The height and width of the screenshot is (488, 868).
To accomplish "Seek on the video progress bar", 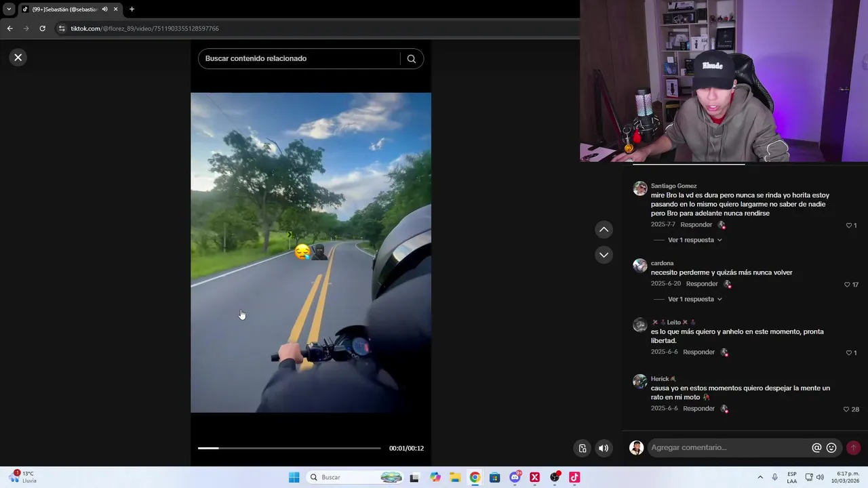I will coord(290,448).
